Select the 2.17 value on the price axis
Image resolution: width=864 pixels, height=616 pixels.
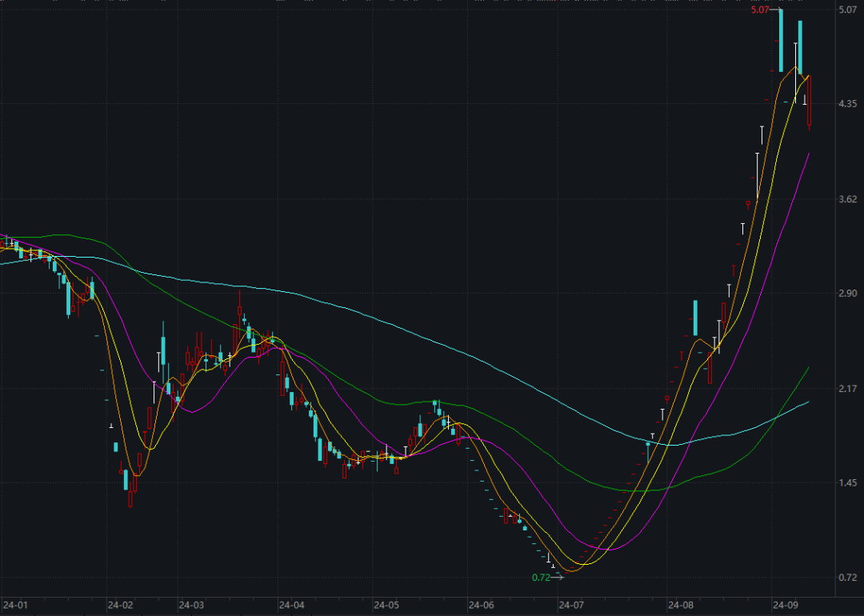coord(847,389)
